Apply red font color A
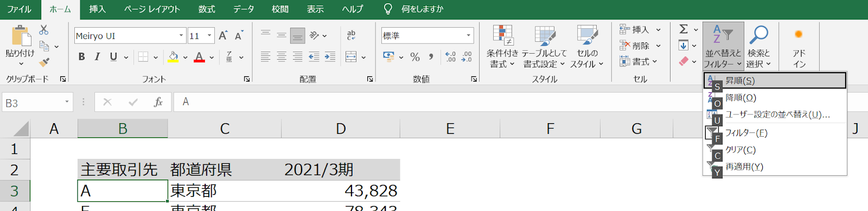The width and height of the screenshot is (868, 211). coord(199,57)
